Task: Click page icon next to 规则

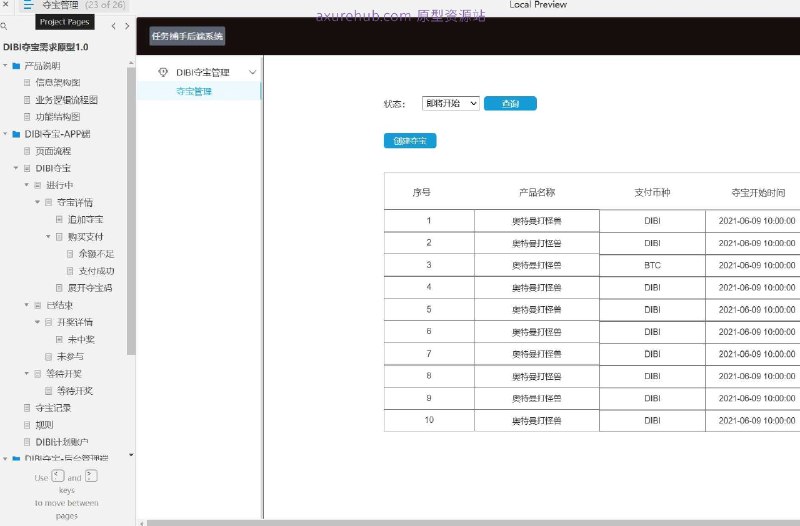Action: tap(28, 425)
